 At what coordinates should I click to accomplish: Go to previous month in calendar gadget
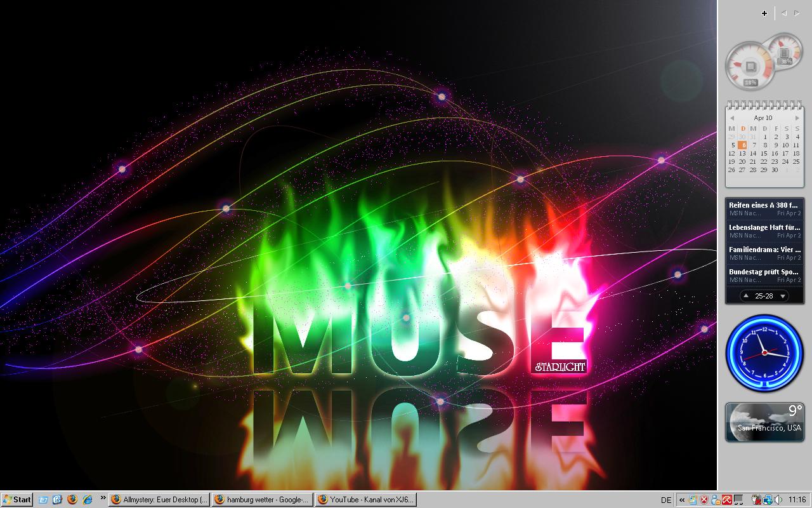731,118
